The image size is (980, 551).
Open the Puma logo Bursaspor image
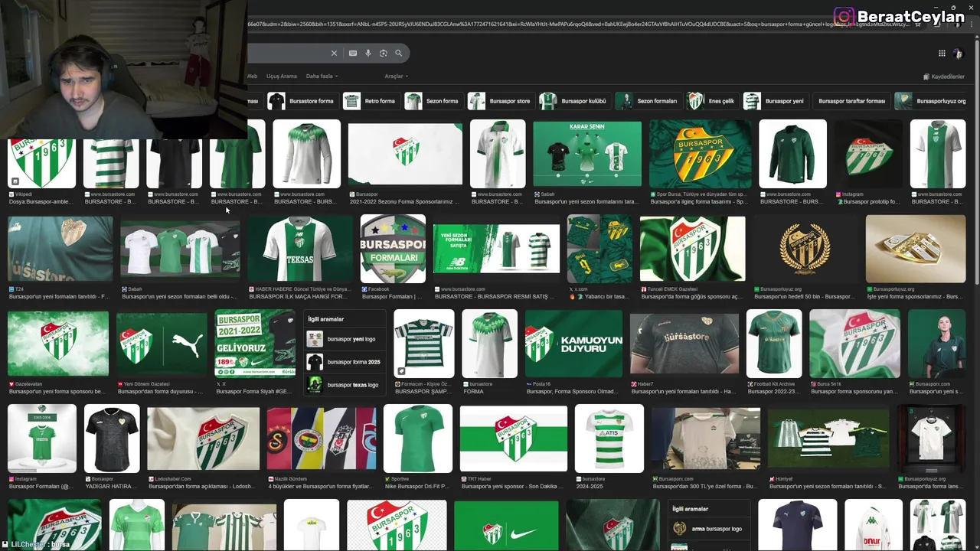tap(161, 344)
